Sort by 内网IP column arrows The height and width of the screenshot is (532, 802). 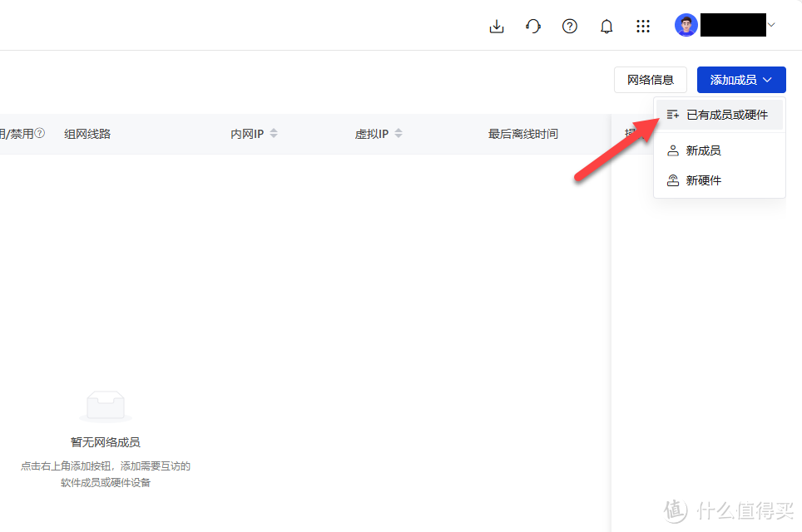pyautogui.click(x=274, y=134)
